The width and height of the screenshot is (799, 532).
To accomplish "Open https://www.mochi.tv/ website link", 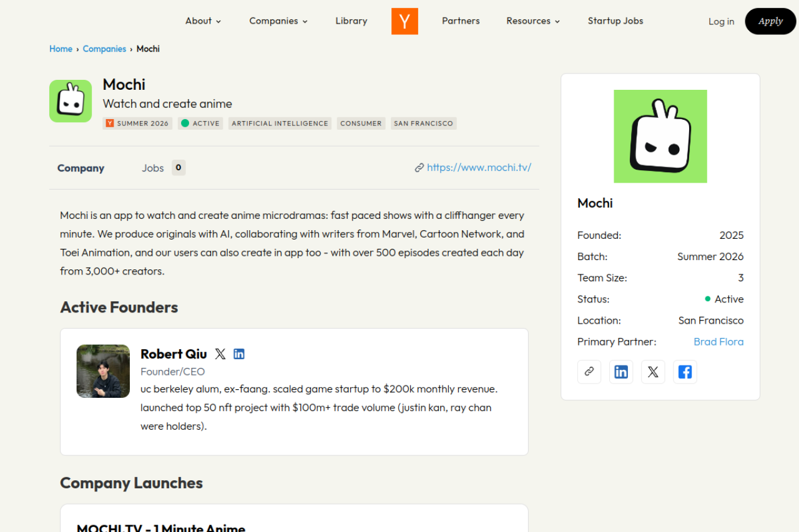I will point(479,168).
